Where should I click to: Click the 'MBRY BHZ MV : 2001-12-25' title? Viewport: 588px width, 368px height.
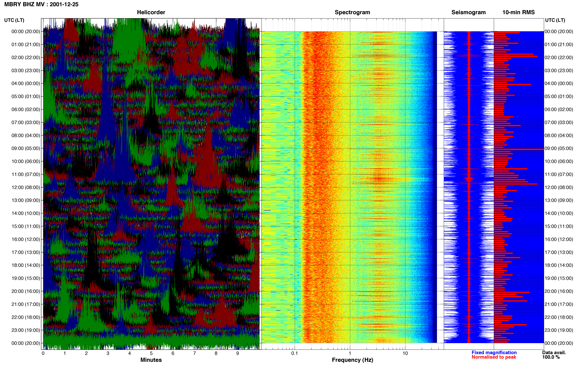click(x=41, y=4)
